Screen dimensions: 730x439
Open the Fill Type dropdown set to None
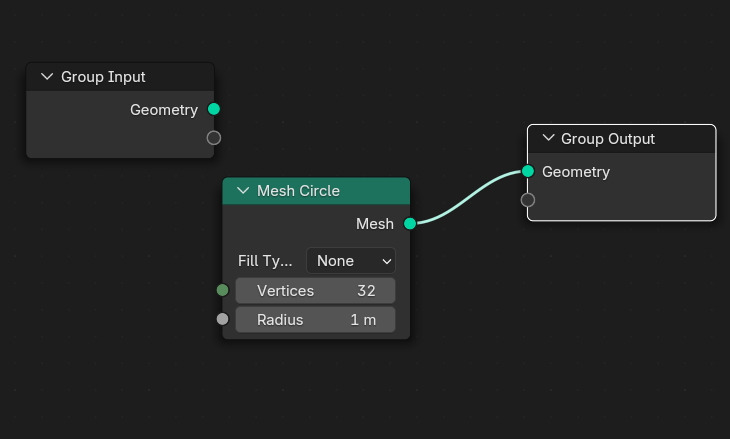point(351,261)
